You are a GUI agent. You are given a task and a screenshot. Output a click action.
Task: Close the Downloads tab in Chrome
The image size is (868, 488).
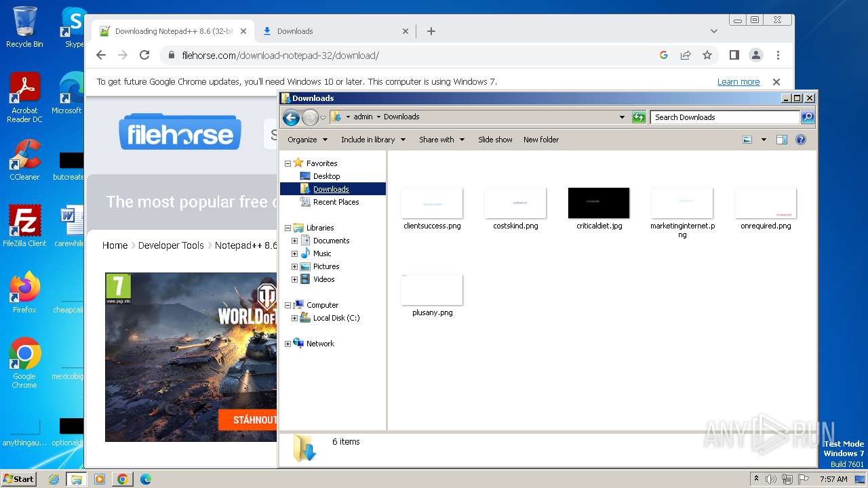click(x=406, y=31)
